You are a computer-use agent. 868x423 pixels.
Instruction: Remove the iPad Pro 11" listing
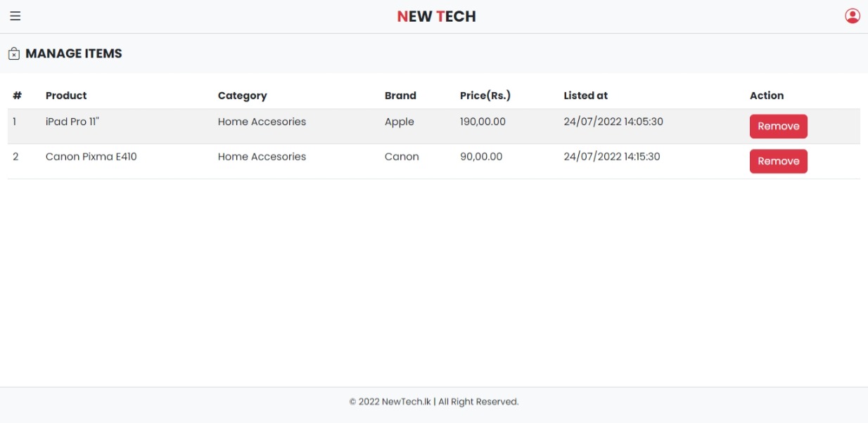[778, 126]
